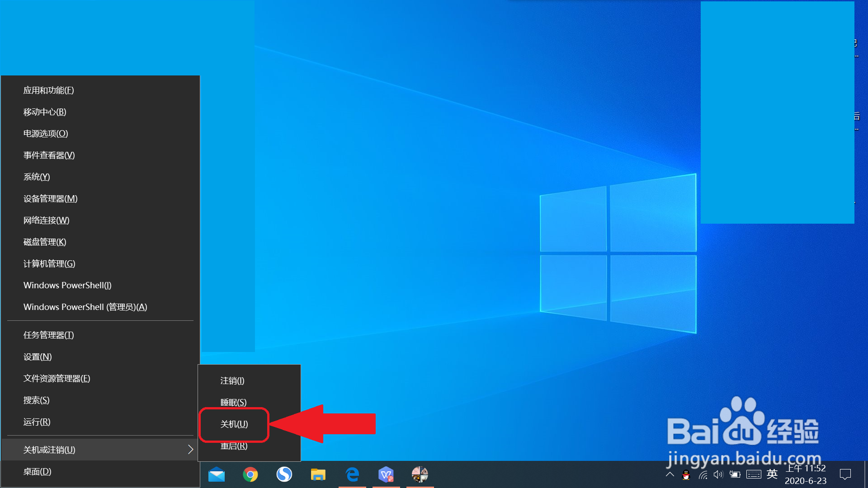Expand the 关机或注销(U) submenu arrow
The height and width of the screenshot is (488, 868).
coord(190,450)
